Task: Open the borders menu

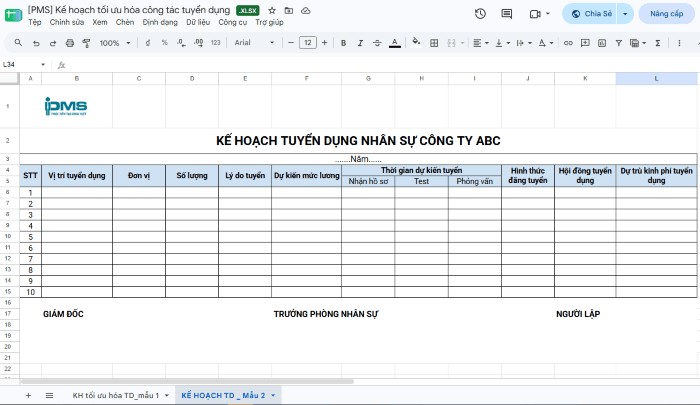Action: (434, 43)
